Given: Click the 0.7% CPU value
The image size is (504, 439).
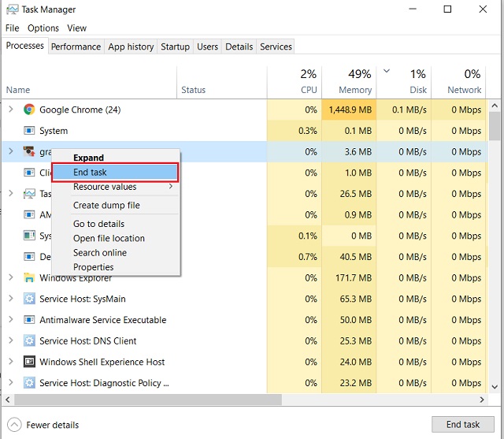Looking at the screenshot, I should (x=308, y=257).
